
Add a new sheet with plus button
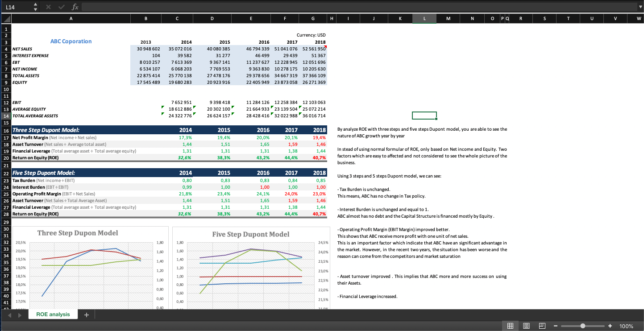[x=87, y=314]
